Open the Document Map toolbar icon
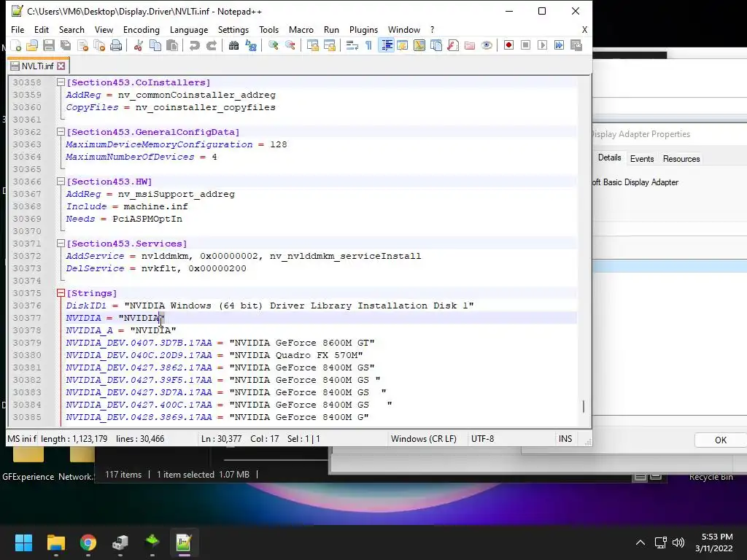The image size is (747, 560). coord(419,45)
